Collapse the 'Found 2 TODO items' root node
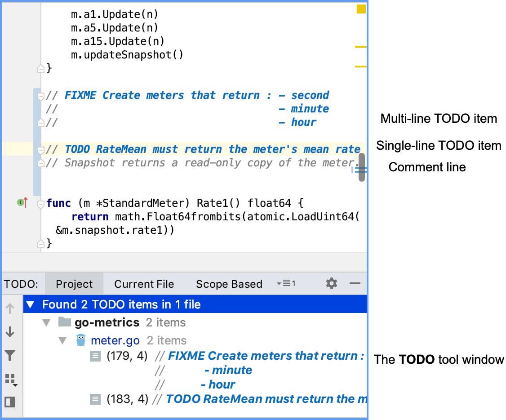The height and width of the screenshot is (420, 506). (31, 304)
